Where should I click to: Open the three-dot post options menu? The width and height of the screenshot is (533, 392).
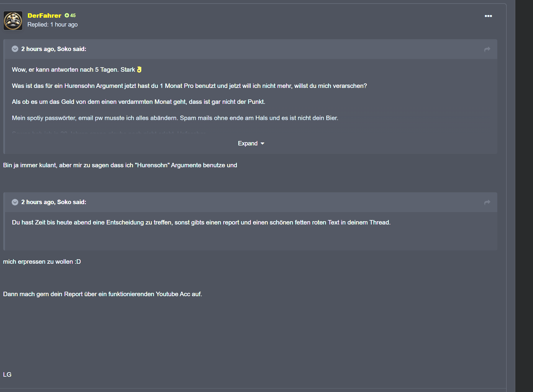coord(488,16)
